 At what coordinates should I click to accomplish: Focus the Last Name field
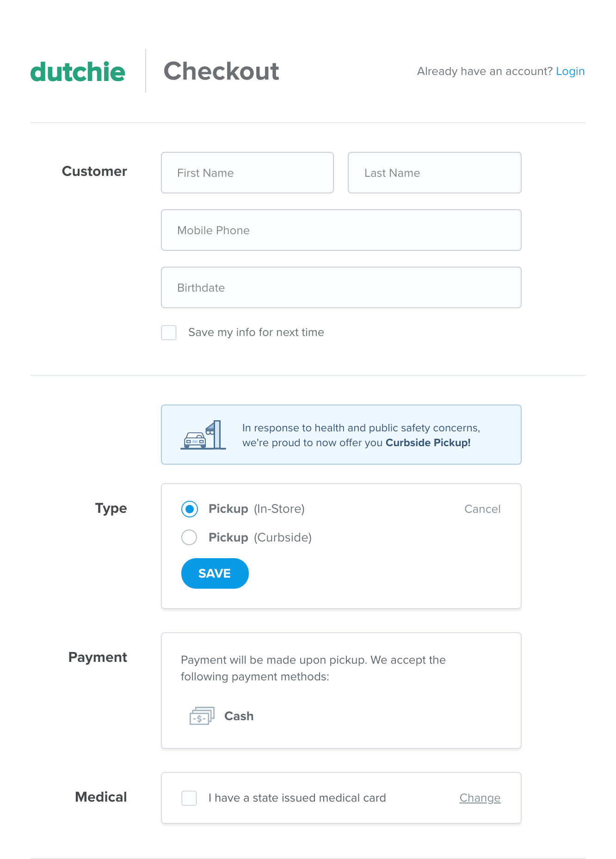tap(434, 173)
